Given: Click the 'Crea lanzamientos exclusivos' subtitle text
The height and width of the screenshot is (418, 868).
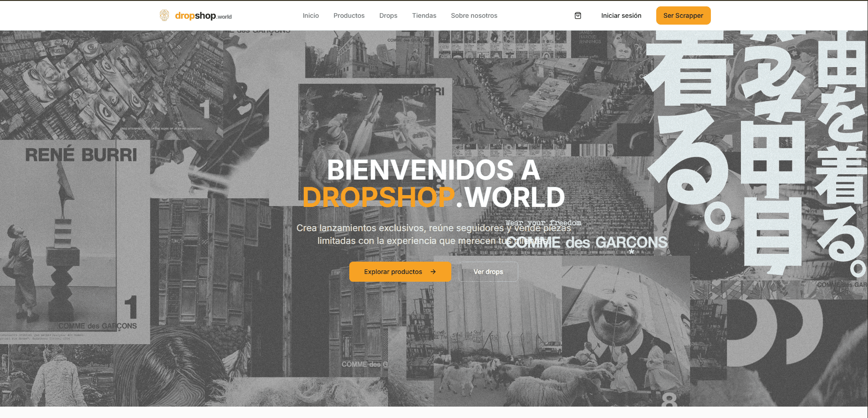Looking at the screenshot, I should click(x=434, y=234).
